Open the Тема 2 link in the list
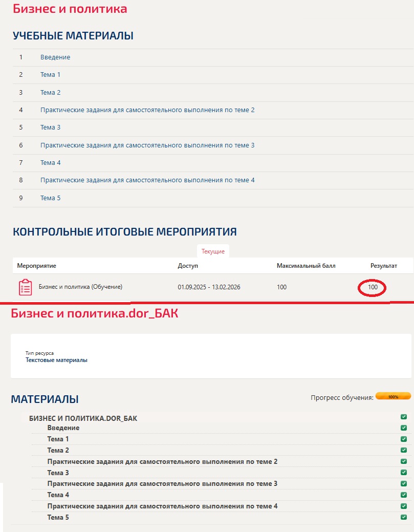This screenshot has height=532, width=414. [x=50, y=93]
